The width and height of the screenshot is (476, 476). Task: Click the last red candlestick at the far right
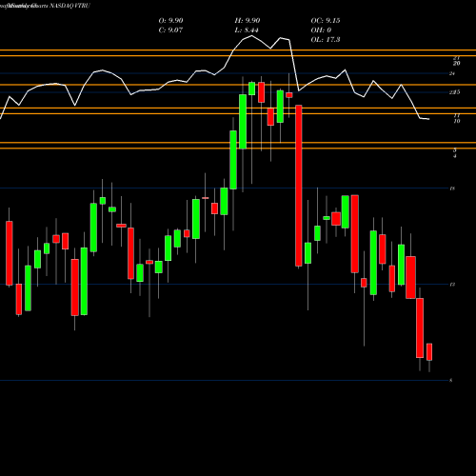429,351
